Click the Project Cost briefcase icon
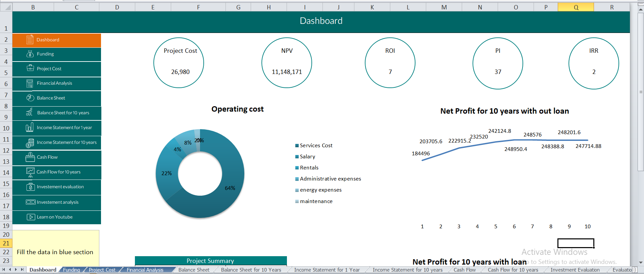The height and width of the screenshot is (274, 644). point(30,68)
